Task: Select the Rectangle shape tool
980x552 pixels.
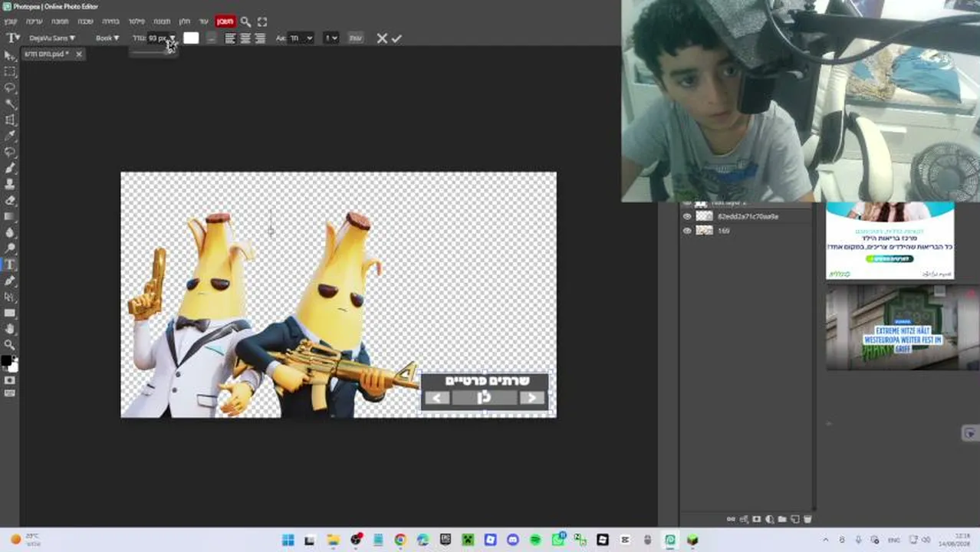Action: point(9,314)
